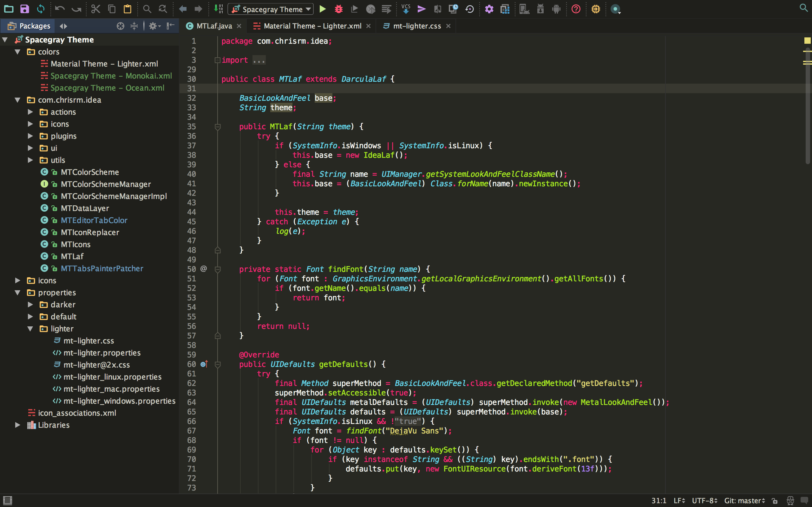
Task: Click the green Run button
Action: (x=323, y=9)
